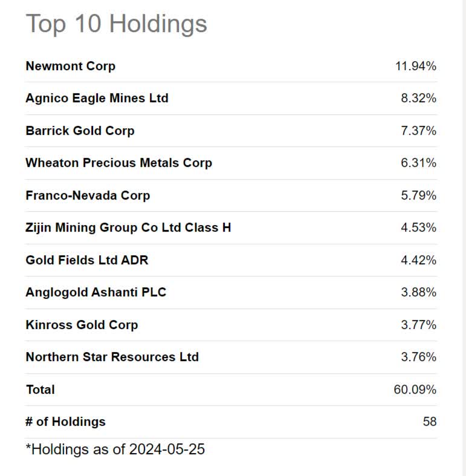This screenshot has height=476, width=466.
Task: Open the Newmont Corp holding link
Action: (70, 66)
